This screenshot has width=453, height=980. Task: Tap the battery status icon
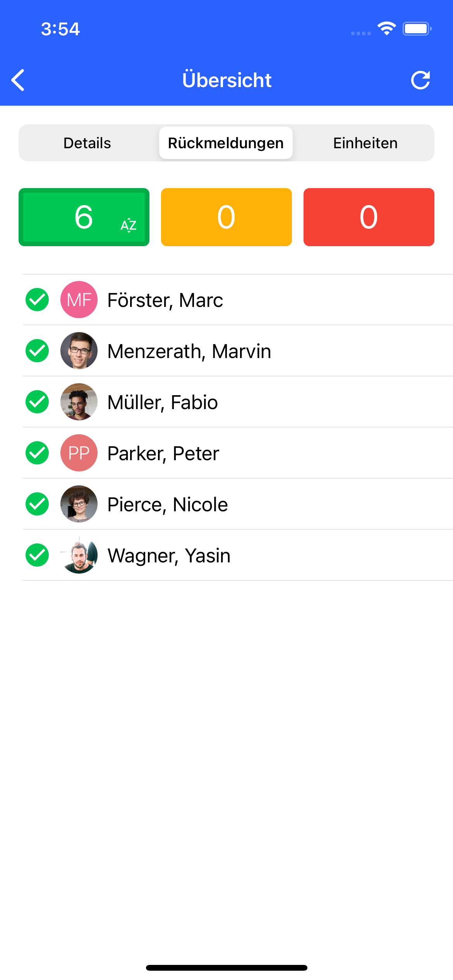417,29
